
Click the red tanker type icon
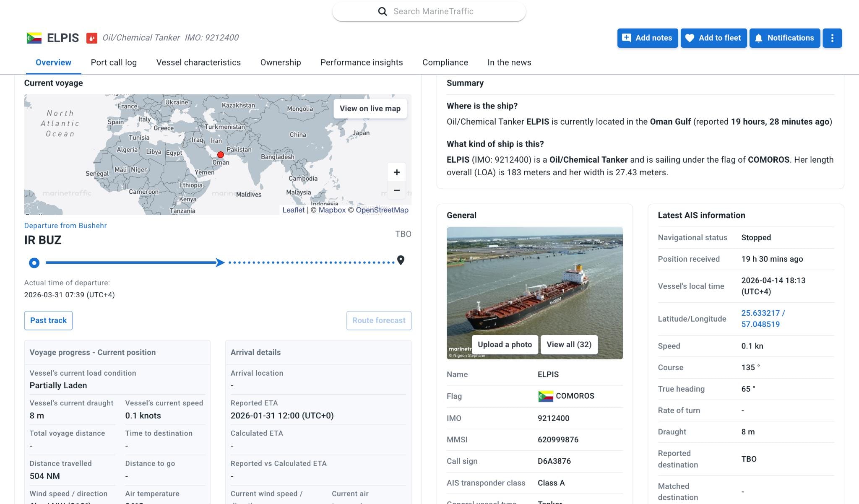(92, 38)
